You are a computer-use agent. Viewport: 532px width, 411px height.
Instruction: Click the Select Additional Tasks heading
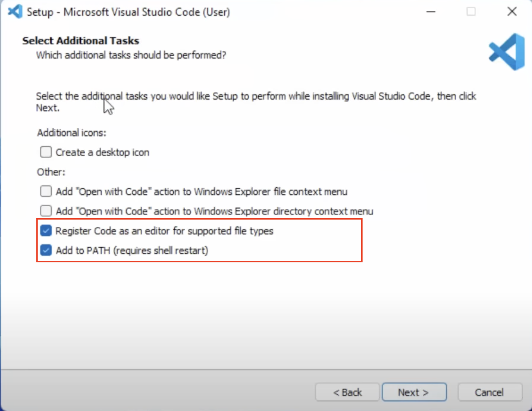81,41
